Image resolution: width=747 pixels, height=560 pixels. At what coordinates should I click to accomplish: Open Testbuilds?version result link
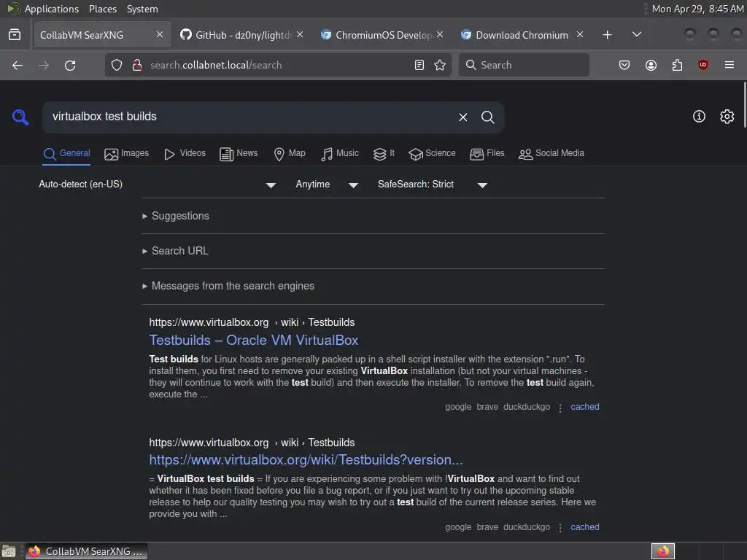pyautogui.click(x=306, y=460)
